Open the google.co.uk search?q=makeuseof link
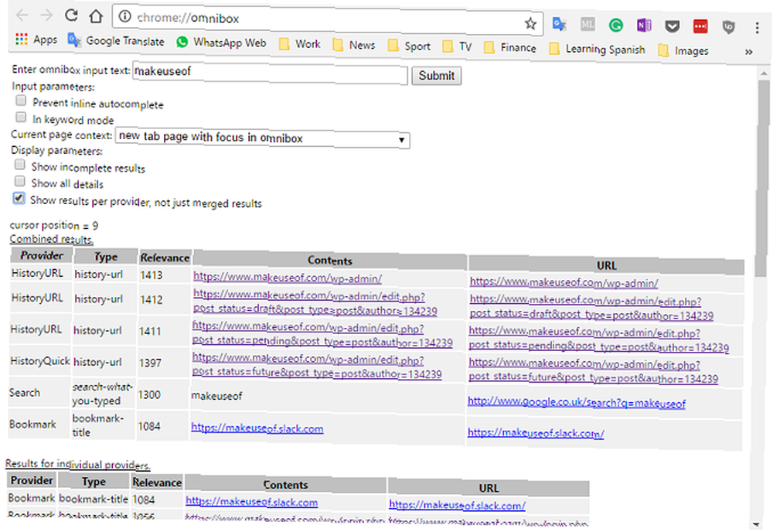773x532 pixels. (577, 402)
